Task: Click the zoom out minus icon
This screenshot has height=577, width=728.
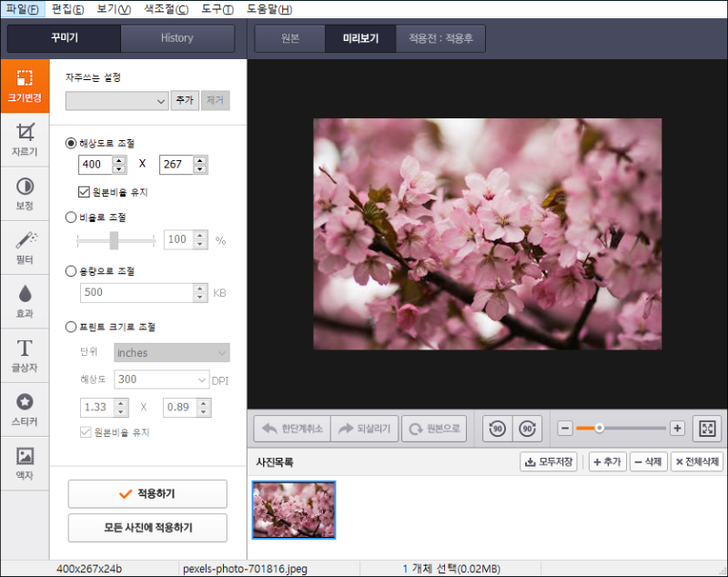Action: tap(564, 429)
